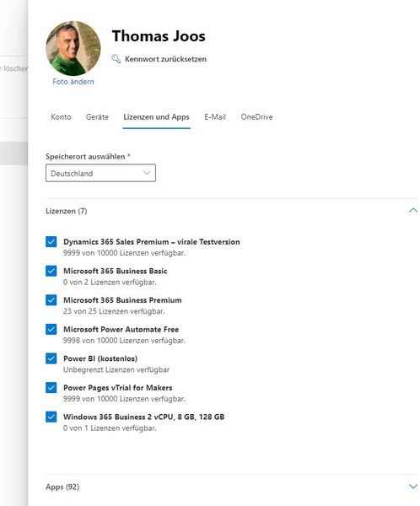Click the Apps (92) heading
Viewport: 420px width, 506px height.
[62, 487]
